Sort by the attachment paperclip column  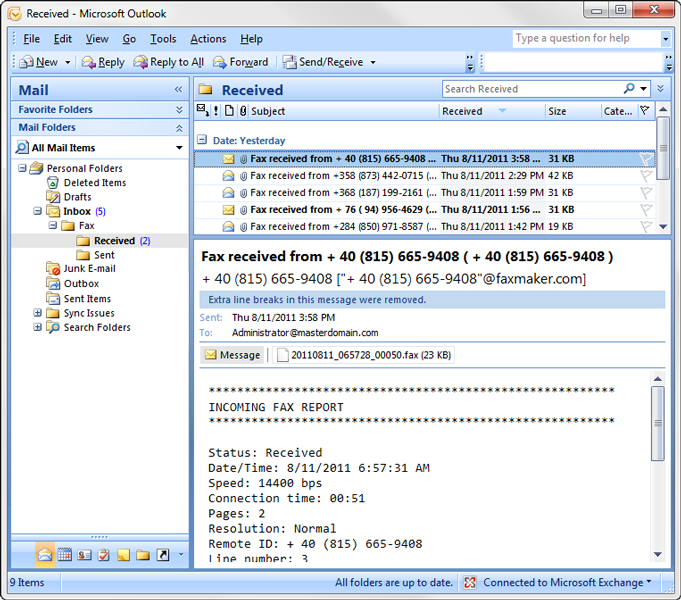(x=243, y=111)
